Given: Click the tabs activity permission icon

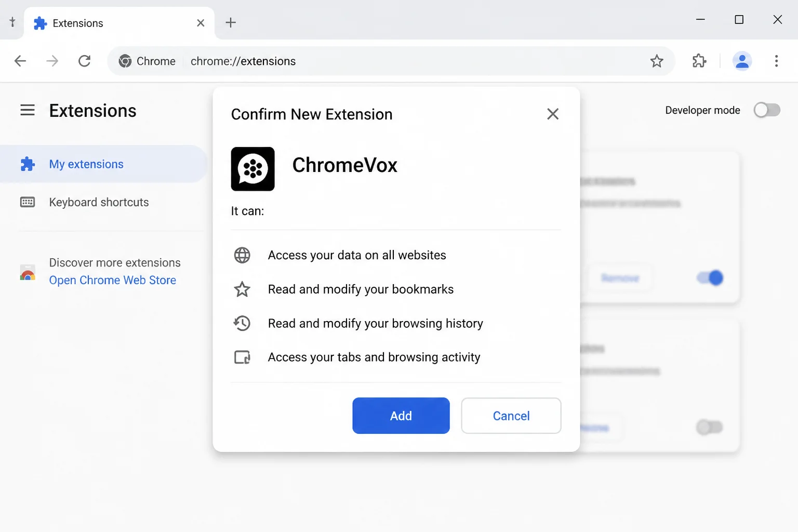Looking at the screenshot, I should 242,357.
